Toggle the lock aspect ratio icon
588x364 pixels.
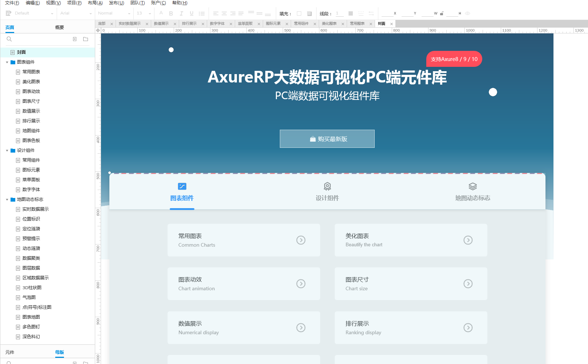[442, 13]
